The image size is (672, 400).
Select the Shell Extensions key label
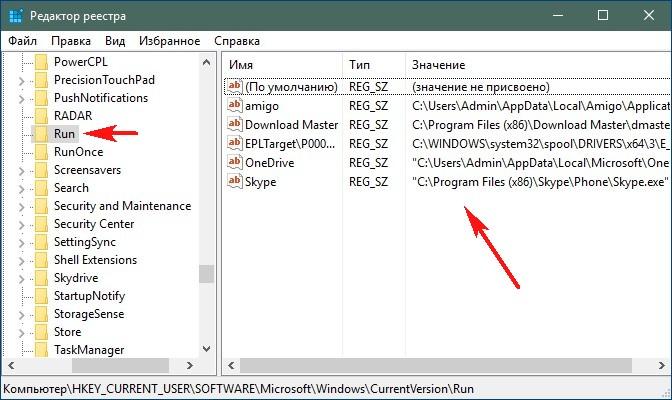coord(95,260)
